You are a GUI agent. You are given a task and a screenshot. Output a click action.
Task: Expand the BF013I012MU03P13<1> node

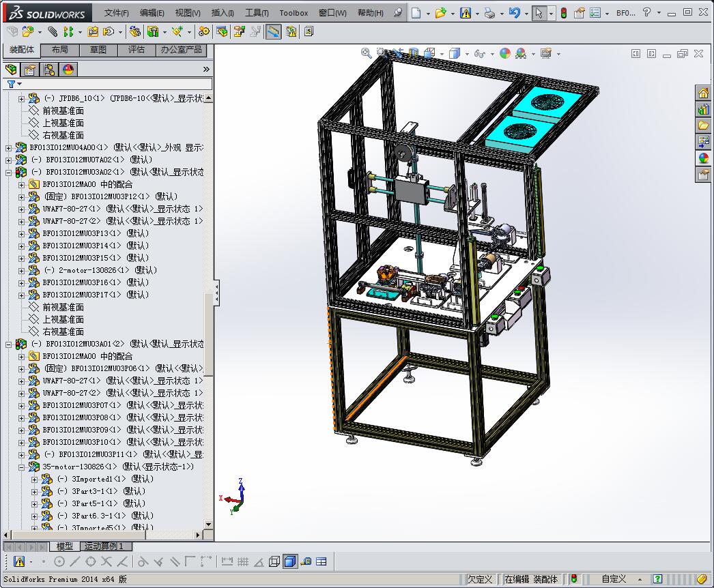21,234
